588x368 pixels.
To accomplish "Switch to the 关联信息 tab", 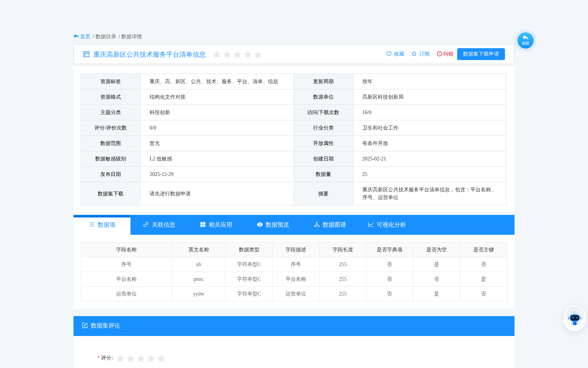I will pos(159,225).
